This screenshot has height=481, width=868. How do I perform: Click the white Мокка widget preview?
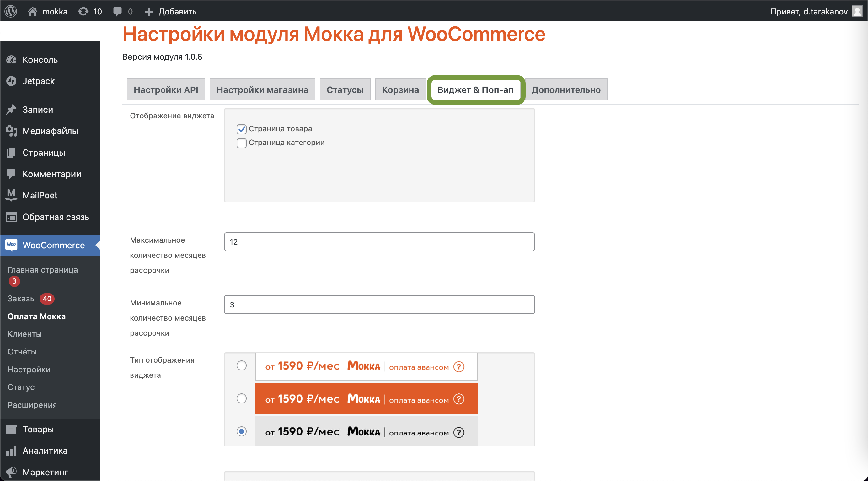[366, 366]
